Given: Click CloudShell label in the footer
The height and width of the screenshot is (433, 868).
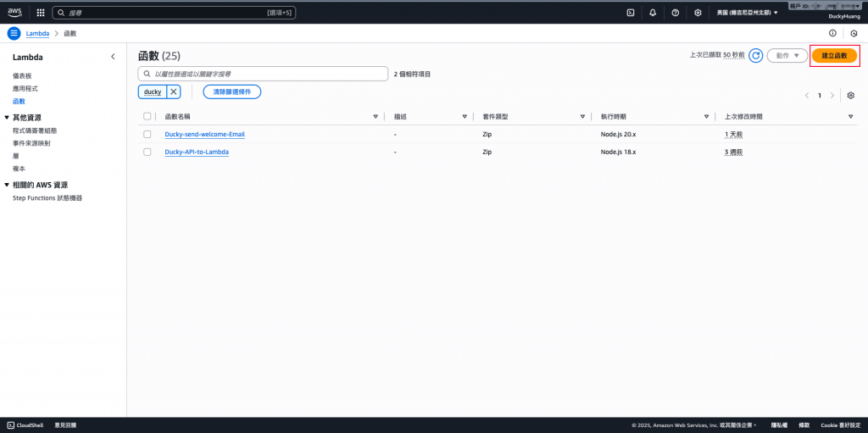Looking at the screenshot, I should click(x=31, y=425).
